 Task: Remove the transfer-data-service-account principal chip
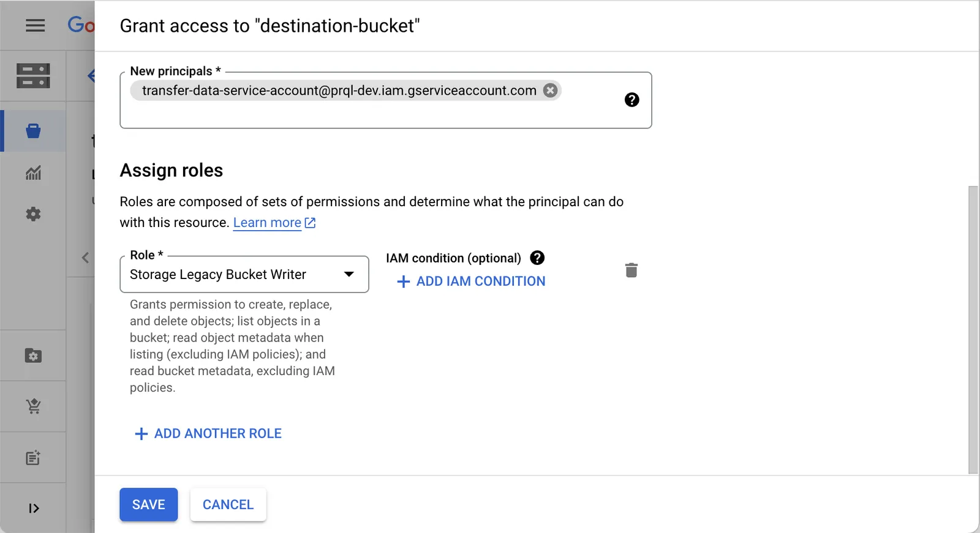pos(551,91)
